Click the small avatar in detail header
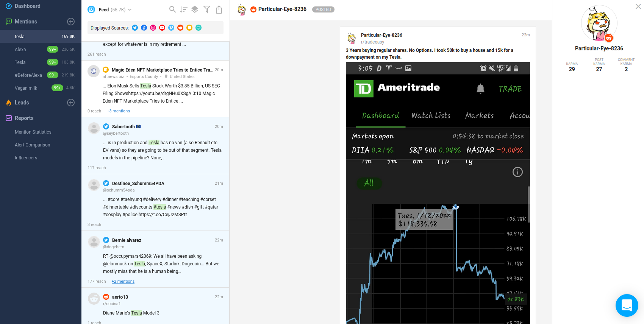Viewport: 644px width, 324px height. coord(242,9)
